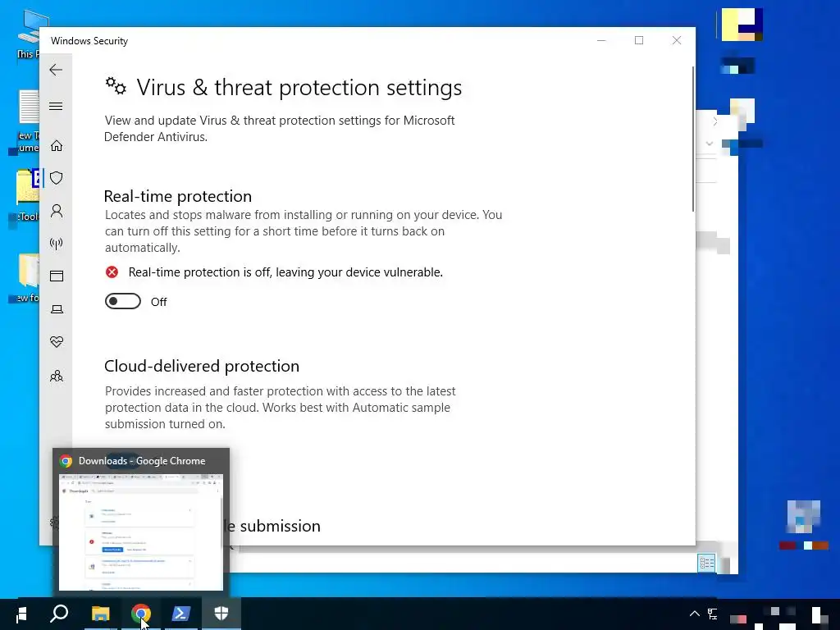Screen dimensions: 840x630
Task: Open the hamburger navigation menu
Action: click(x=56, y=106)
